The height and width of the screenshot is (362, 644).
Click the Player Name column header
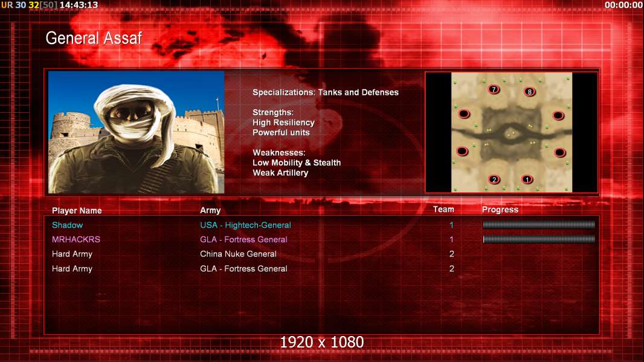pyautogui.click(x=77, y=211)
